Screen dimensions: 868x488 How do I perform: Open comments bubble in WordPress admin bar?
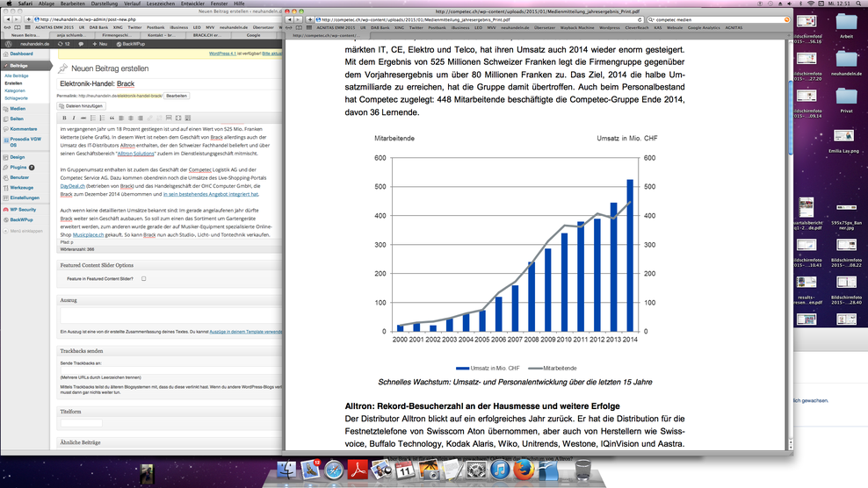[x=81, y=44]
